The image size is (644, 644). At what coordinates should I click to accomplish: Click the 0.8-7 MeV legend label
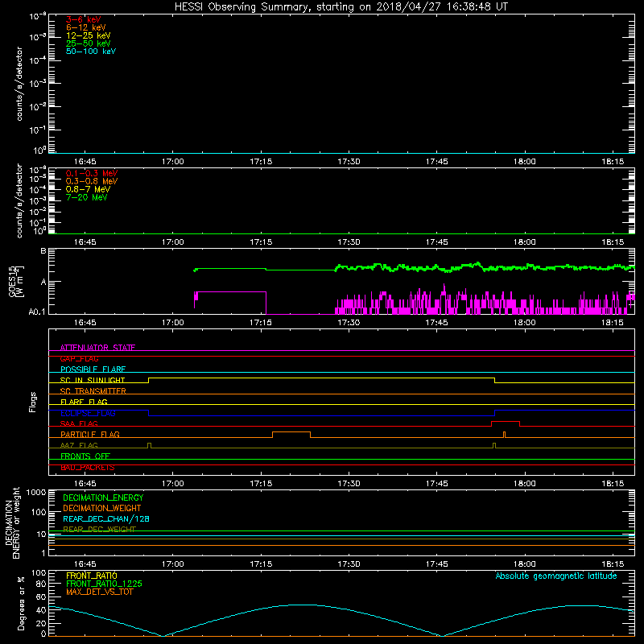pyautogui.click(x=88, y=189)
